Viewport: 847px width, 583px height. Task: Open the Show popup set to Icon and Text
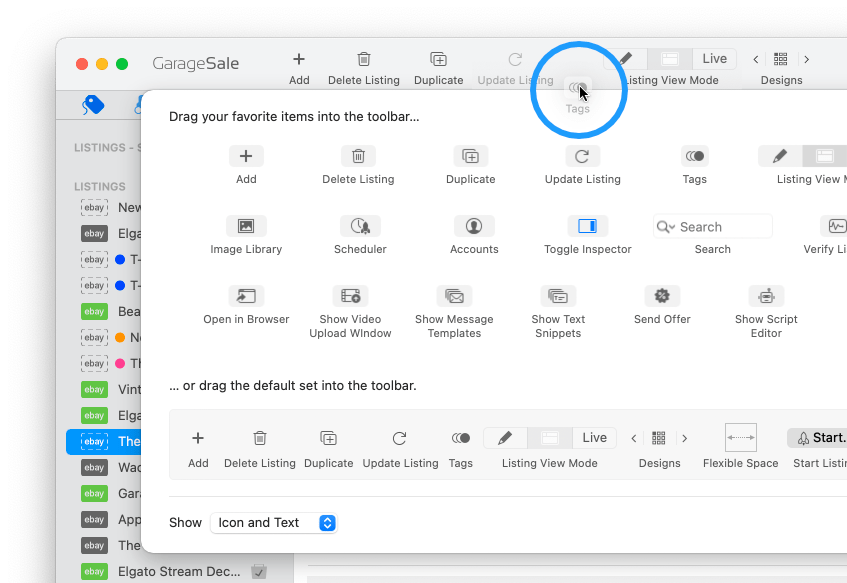(274, 522)
